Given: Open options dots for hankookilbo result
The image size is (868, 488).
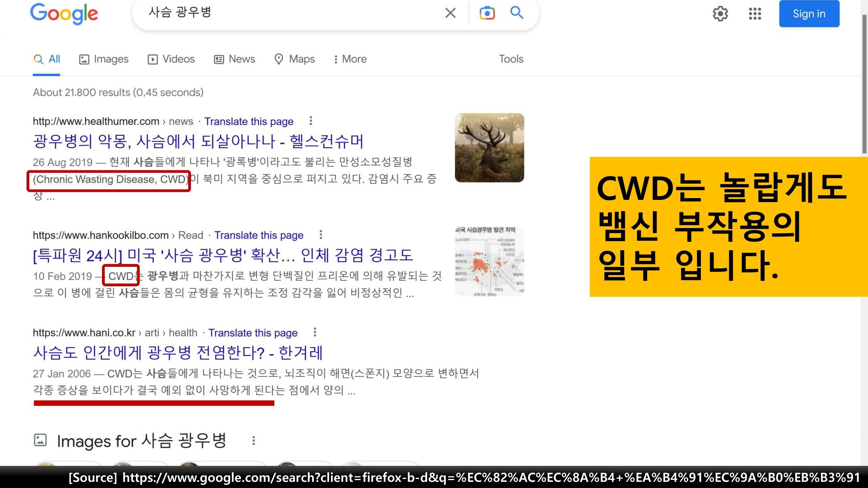Looking at the screenshot, I should click(320, 235).
